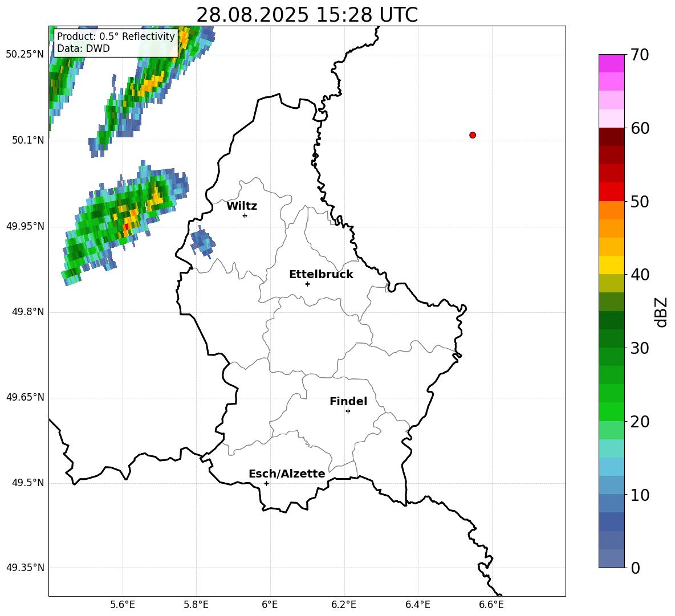The image size is (675, 616).
Task: Click the 0 tick on the colorbar
Action: click(636, 568)
